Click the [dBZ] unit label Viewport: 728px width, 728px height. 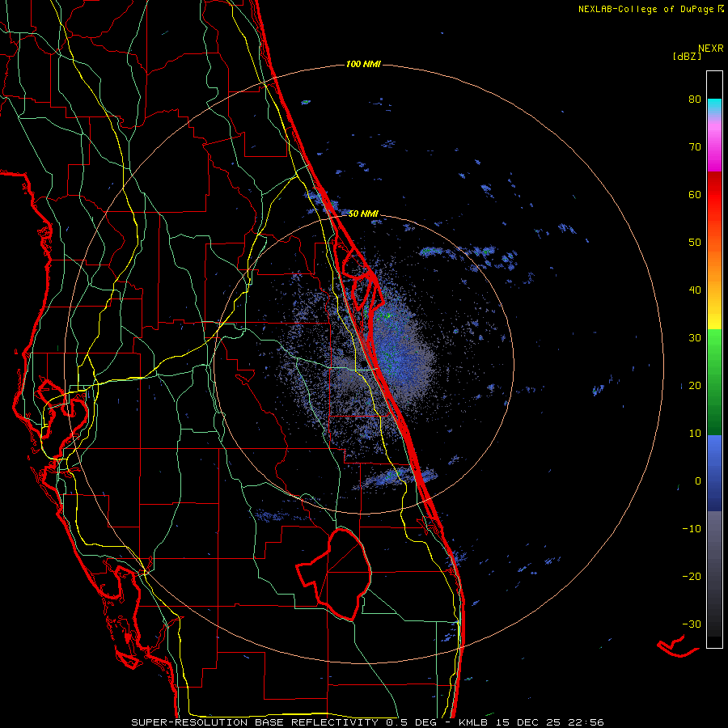[x=687, y=57]
